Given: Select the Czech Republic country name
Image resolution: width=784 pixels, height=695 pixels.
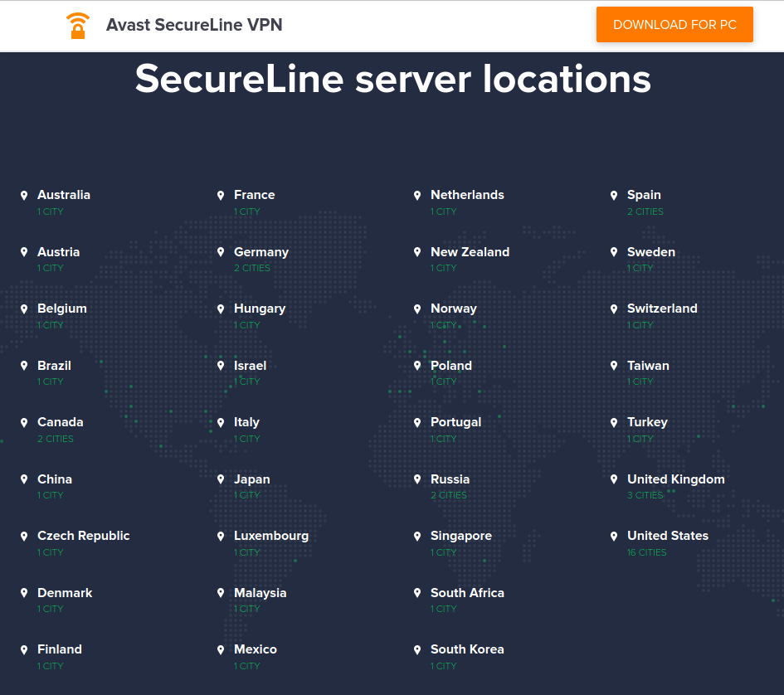Looking at the screenshot, I should pos(84,536).
